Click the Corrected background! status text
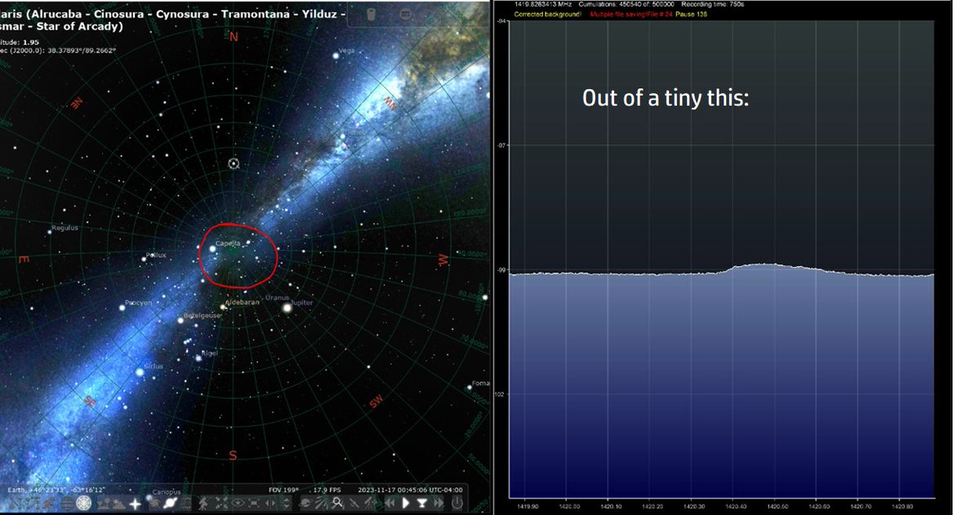This screenshot has height=515, width=980. (x=547, y=15)
